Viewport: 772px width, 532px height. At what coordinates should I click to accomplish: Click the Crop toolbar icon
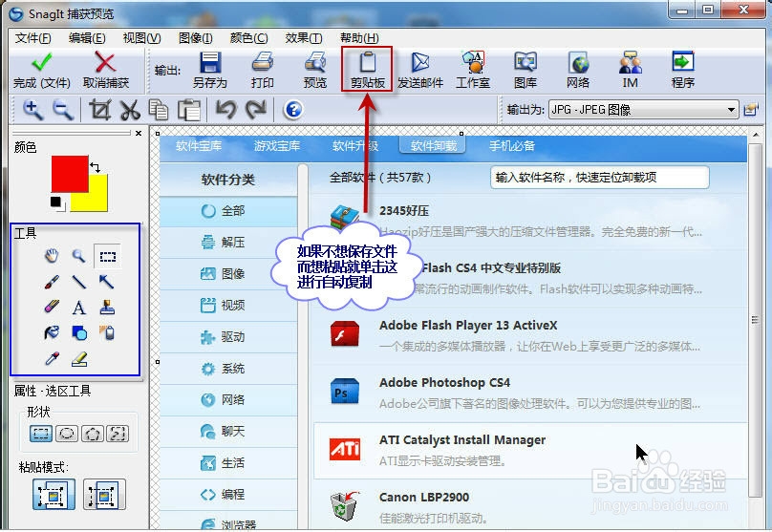pos(100,110)
